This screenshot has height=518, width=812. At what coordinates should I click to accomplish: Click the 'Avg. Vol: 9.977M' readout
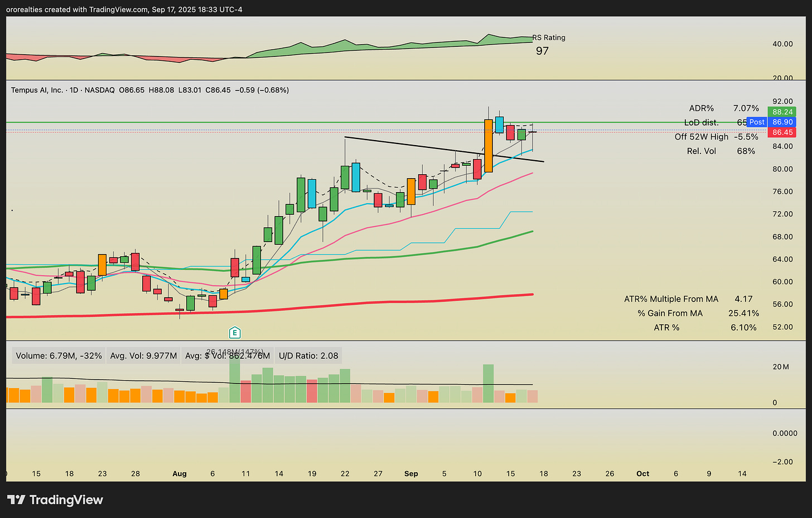143,356
